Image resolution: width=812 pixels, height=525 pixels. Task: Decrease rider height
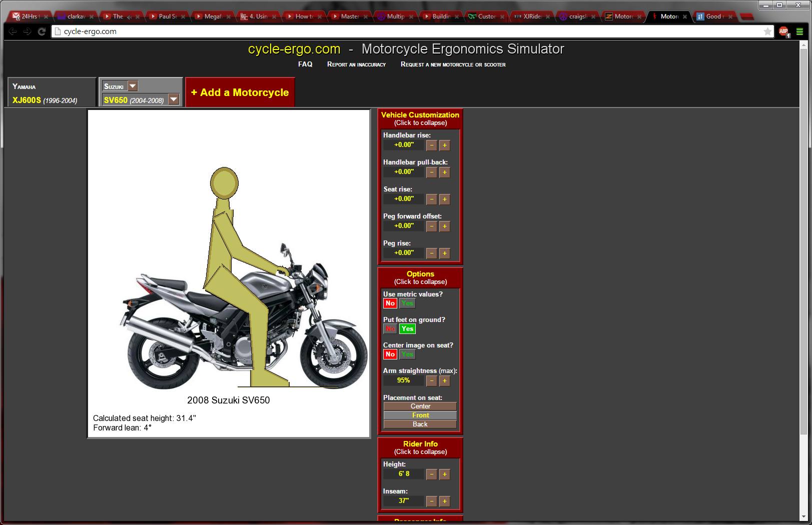[x=432, y=474]
